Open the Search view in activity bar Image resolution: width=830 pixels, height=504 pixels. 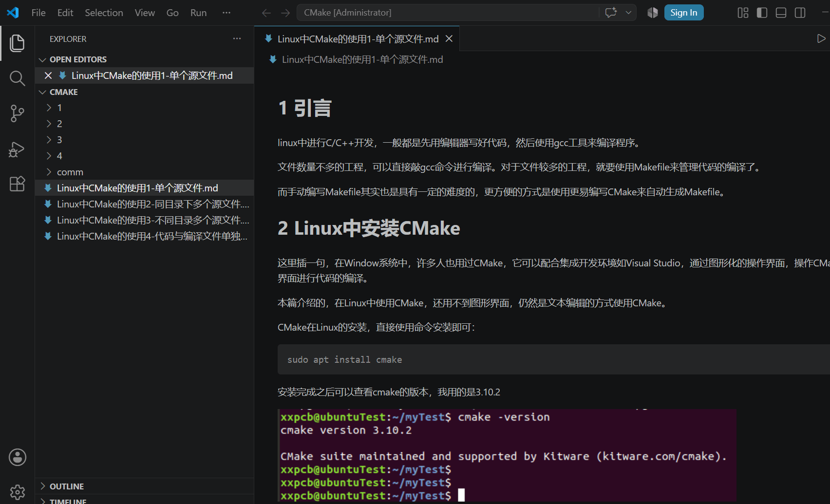point(17,78)
